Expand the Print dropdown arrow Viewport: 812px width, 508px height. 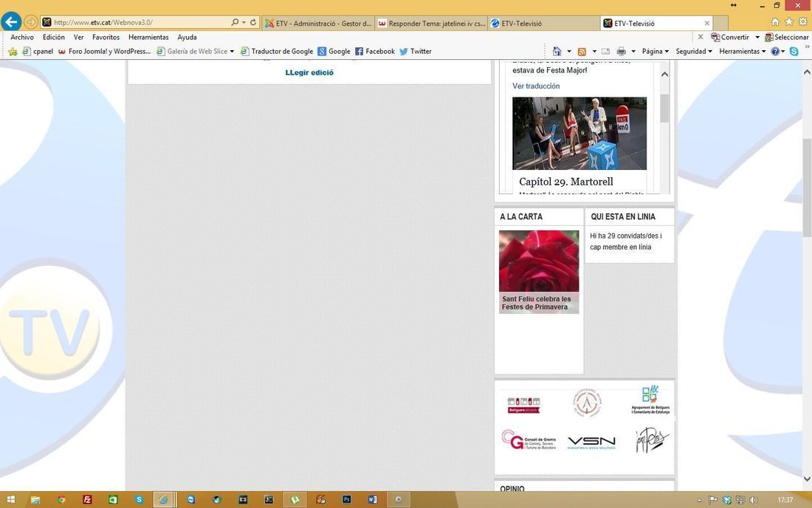tap(633, 51)
